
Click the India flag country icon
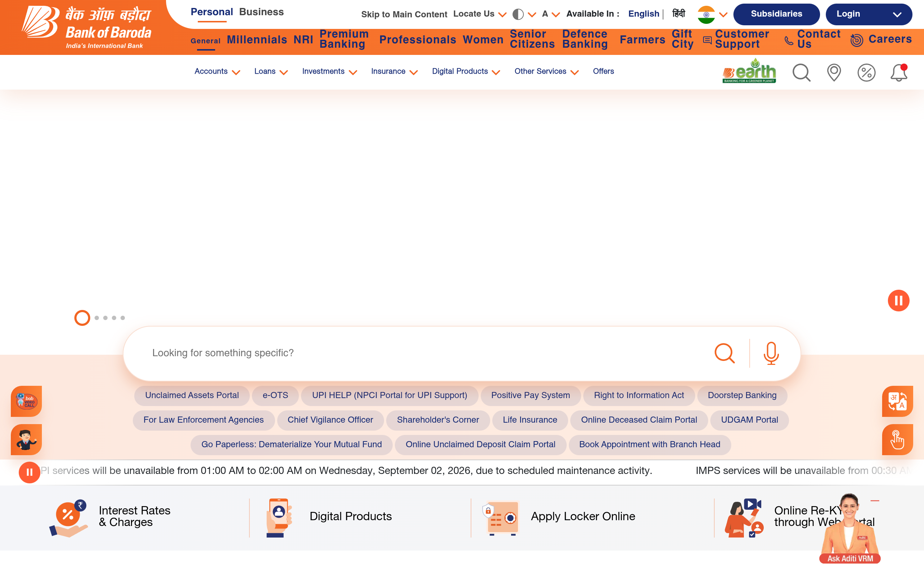pyautogui.click(x=706, y=14)
